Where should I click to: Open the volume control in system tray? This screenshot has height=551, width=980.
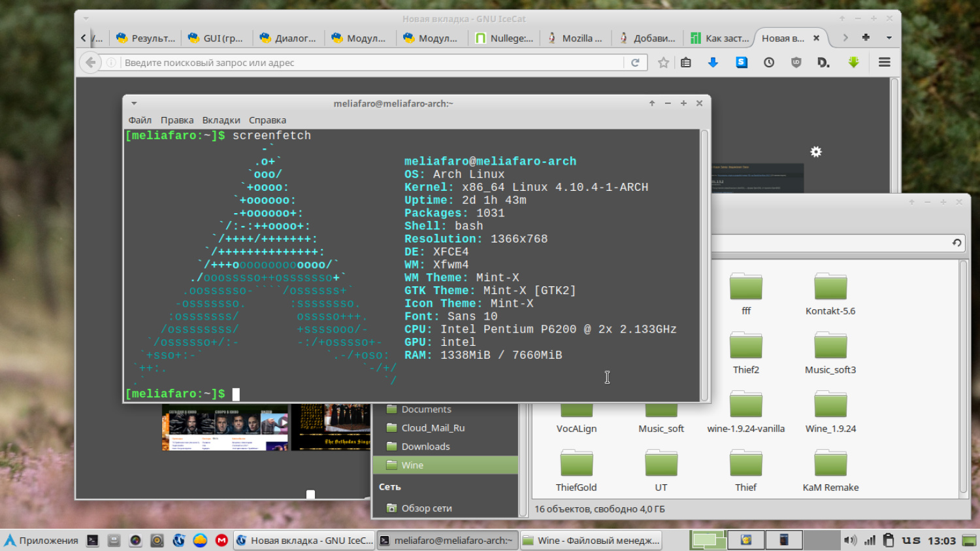coord(850,540)
